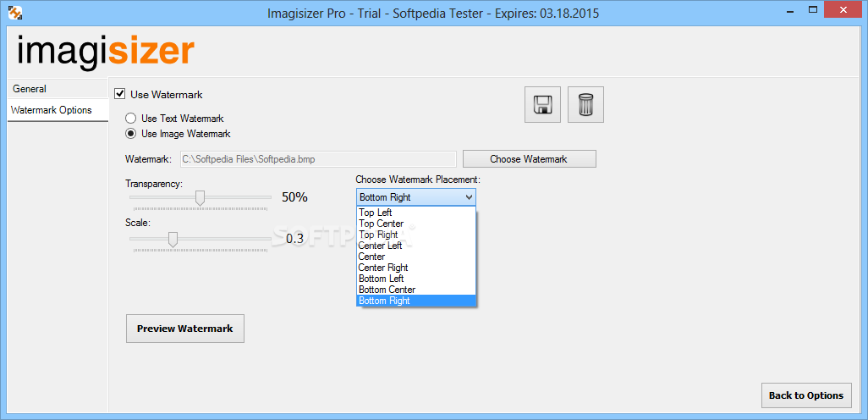Click the Scale slider thumb

(x=173, y=240)
